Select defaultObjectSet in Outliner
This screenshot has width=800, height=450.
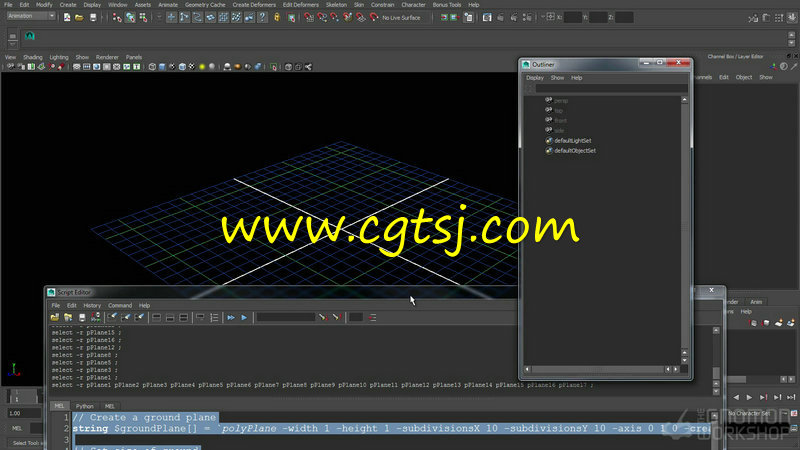point(575,151)
